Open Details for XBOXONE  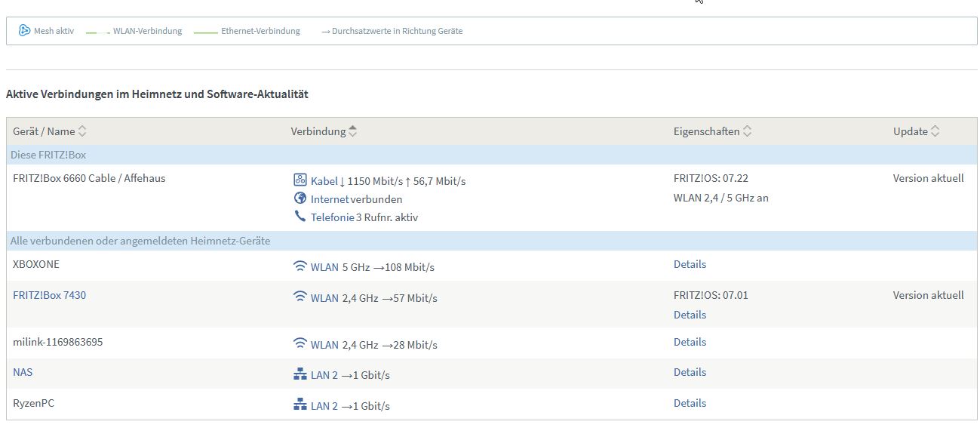point(690,264)
